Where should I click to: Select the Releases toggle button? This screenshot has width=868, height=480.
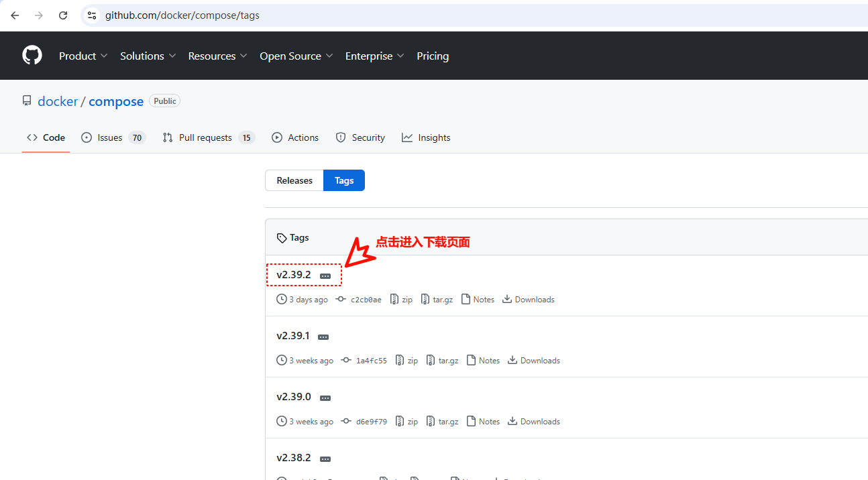tap(294, 180)
